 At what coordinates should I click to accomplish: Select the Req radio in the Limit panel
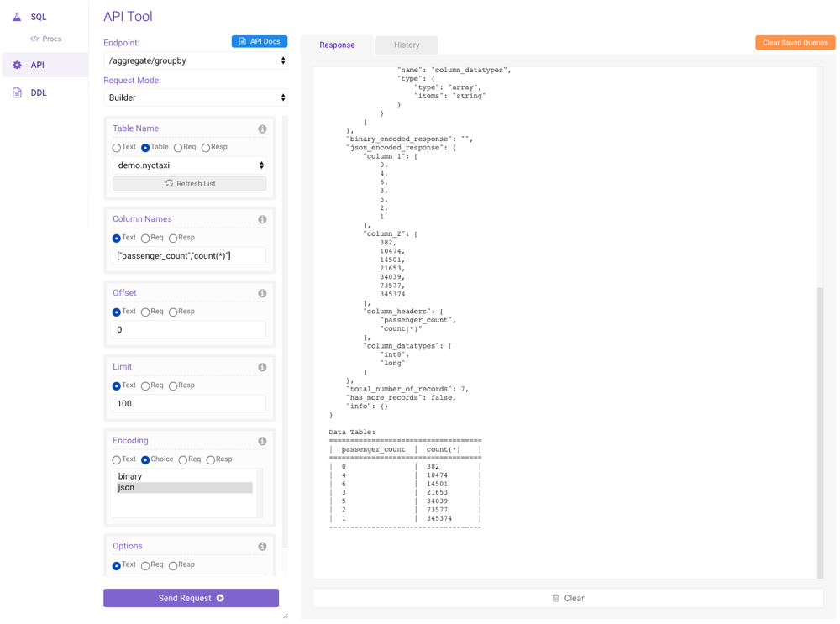coord(144,385)
